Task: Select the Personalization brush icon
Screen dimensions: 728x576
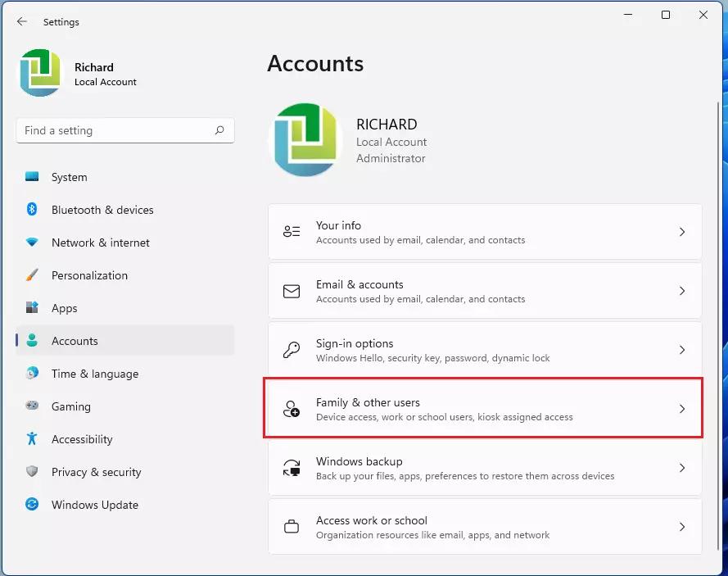Action: click(x=32, y=275)
